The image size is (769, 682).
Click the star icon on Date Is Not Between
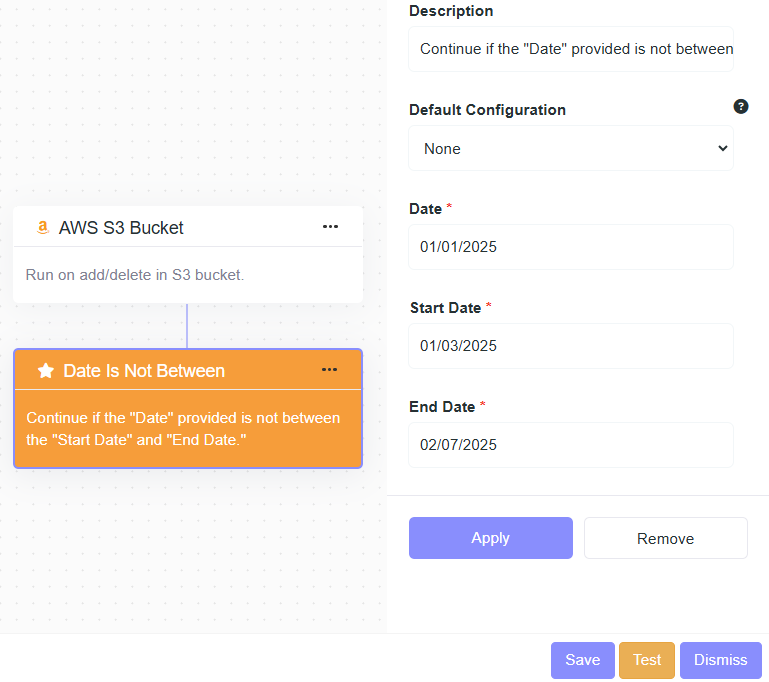(x=45, y=371)
